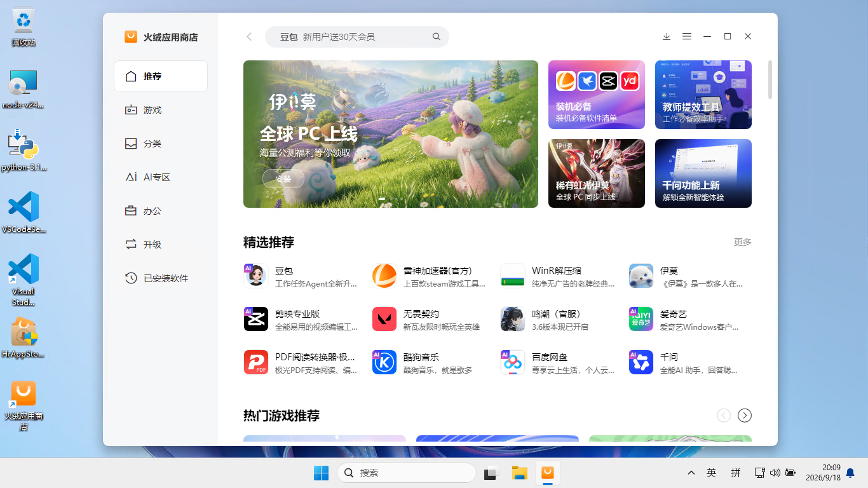
Task: Open 豆包 app title text
Action: [284, 271]
